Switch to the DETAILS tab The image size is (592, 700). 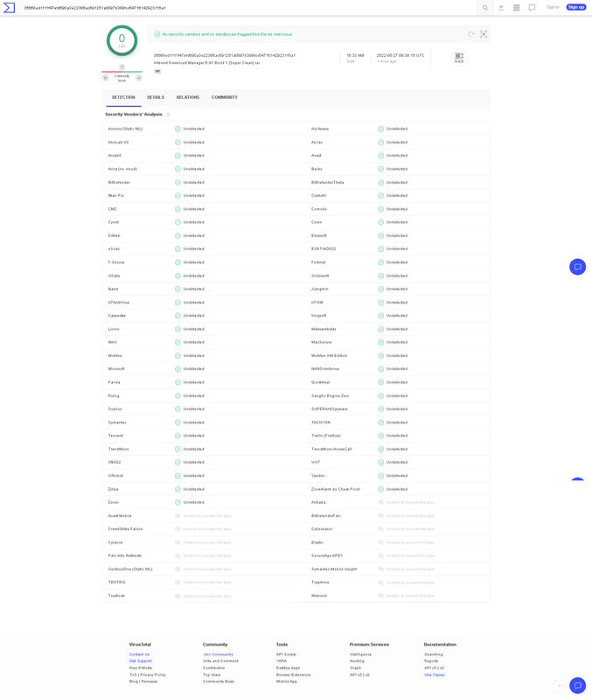[x=156, y=97]
